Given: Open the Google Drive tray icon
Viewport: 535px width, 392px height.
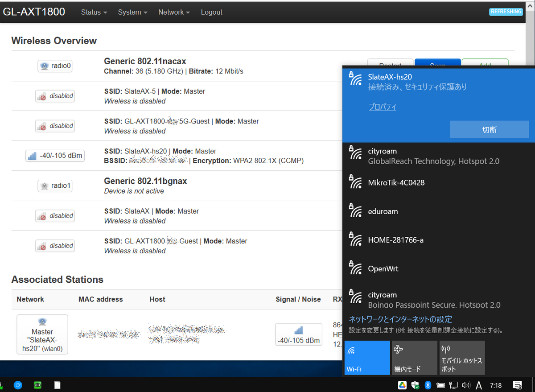Looking at the screenshot, I should tap(402, 385).
